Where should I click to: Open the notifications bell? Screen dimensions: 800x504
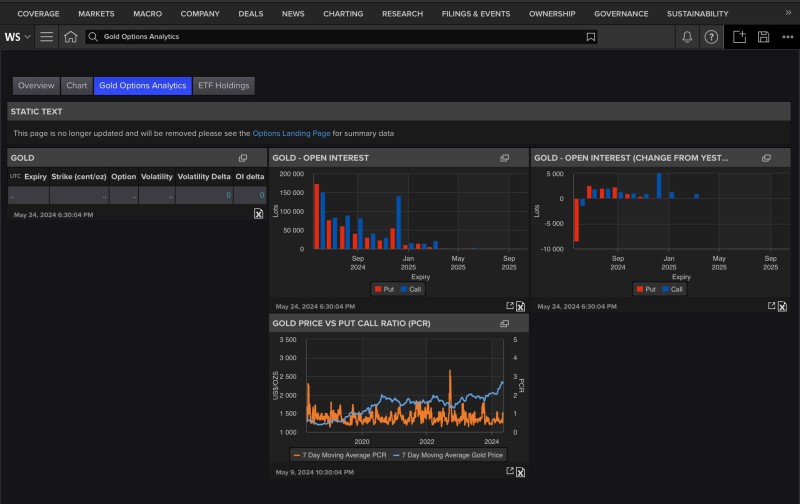[x=687, y=37]
